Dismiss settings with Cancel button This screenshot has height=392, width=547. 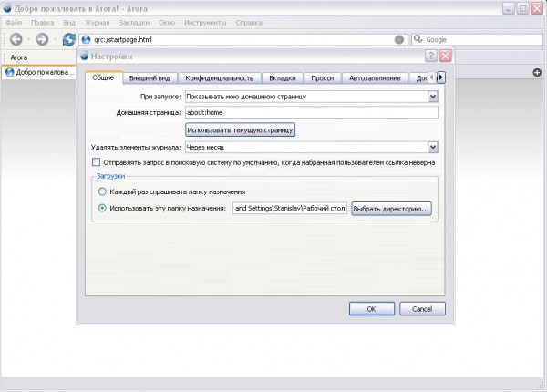422,309
